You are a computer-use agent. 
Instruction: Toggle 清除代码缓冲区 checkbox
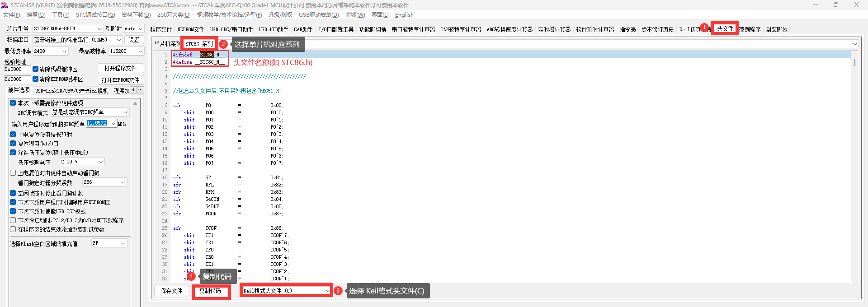[x=35, y=69]
